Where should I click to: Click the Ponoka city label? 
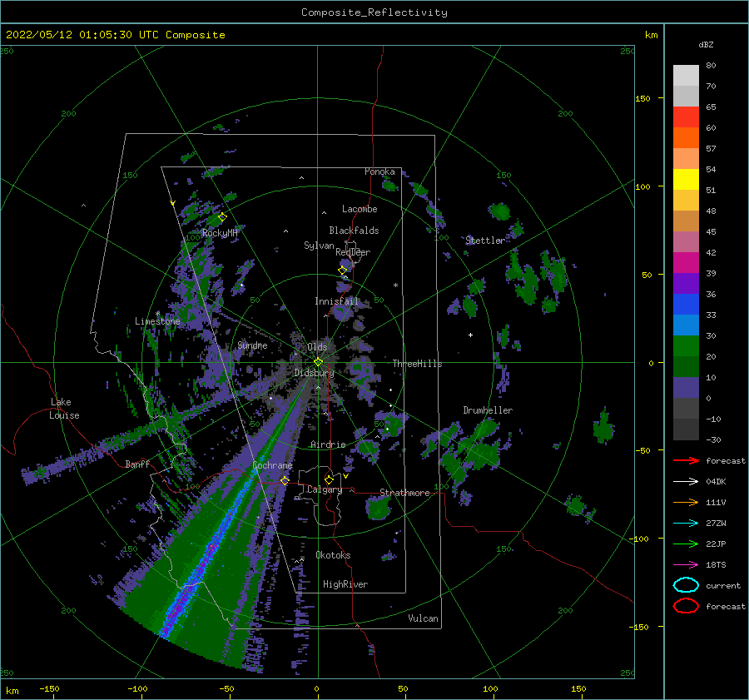[x=379, y=171]
